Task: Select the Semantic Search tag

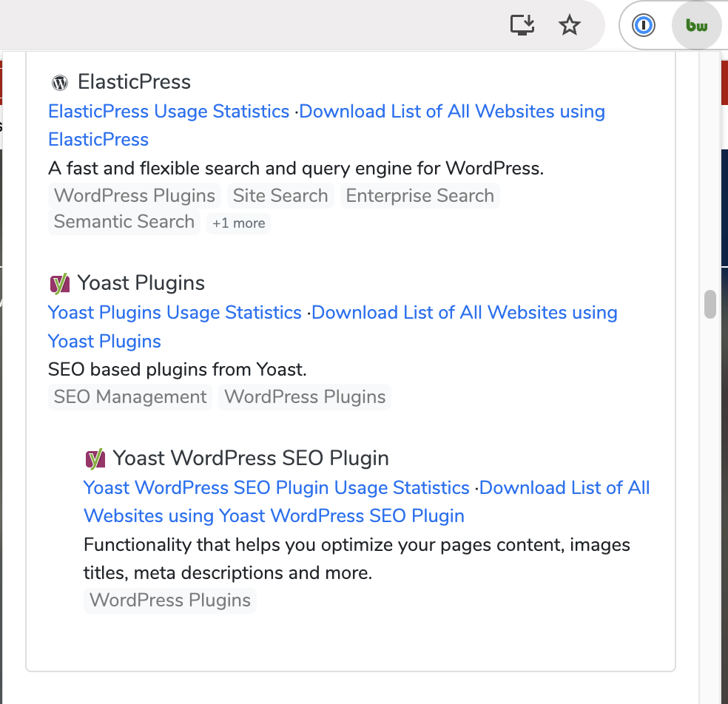Action: pyautogui.click(x=124, y=222)
